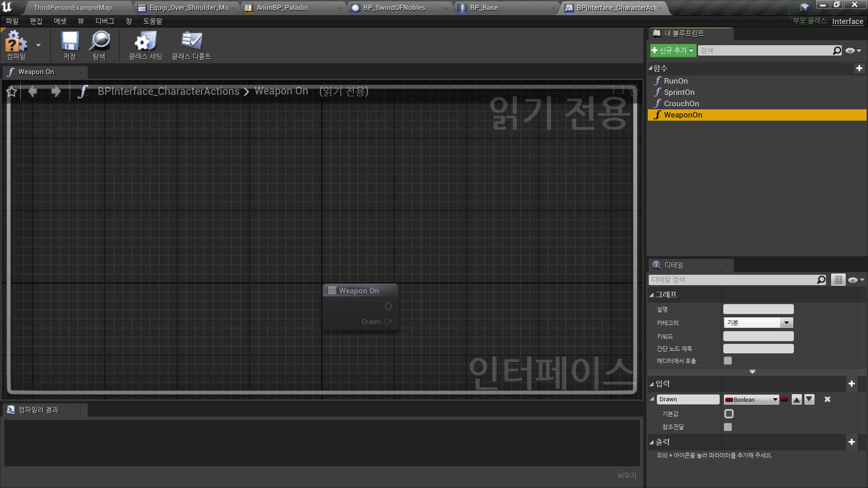Click the back navigation arrow in graph editor

click(32, 91)
